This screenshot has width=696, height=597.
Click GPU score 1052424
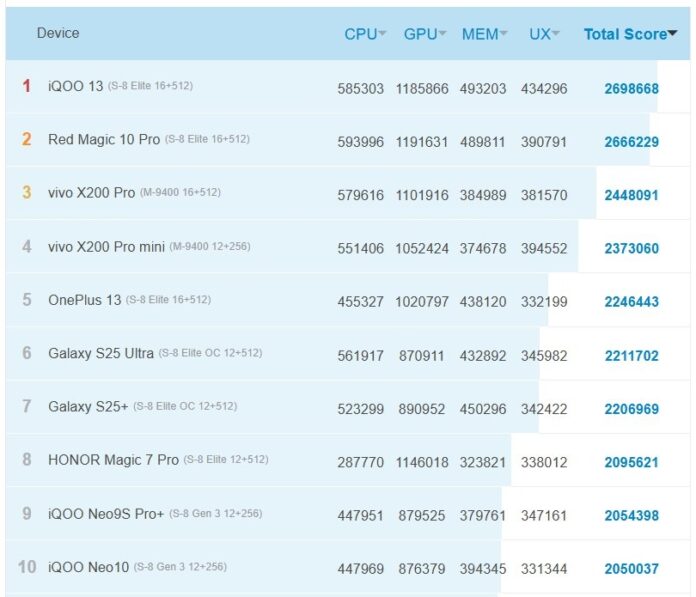pyautogui.click(x=422, y=249)
